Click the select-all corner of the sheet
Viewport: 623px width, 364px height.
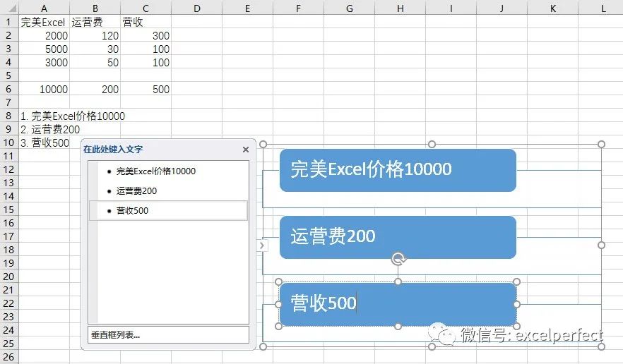click(x=8, y=8)
